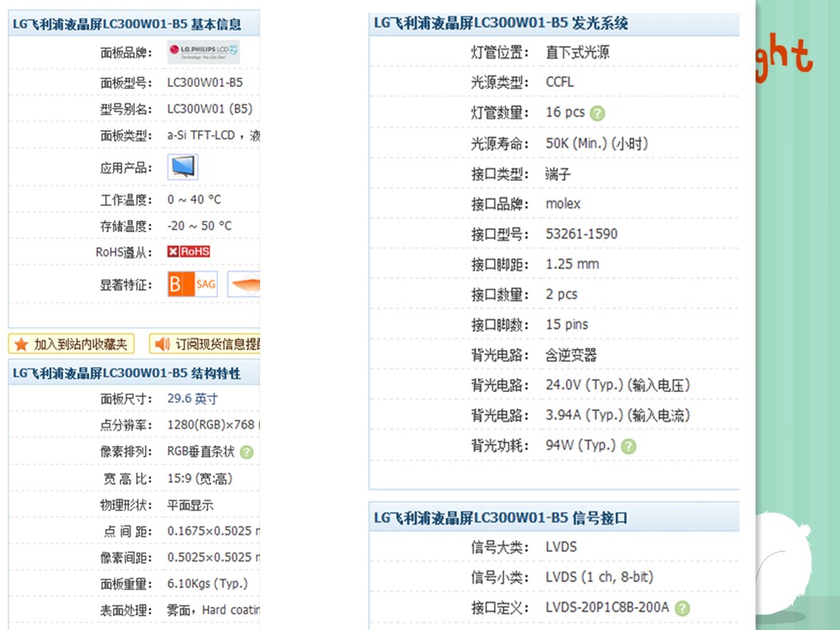Click the molex interface brand text

point(563,203)
